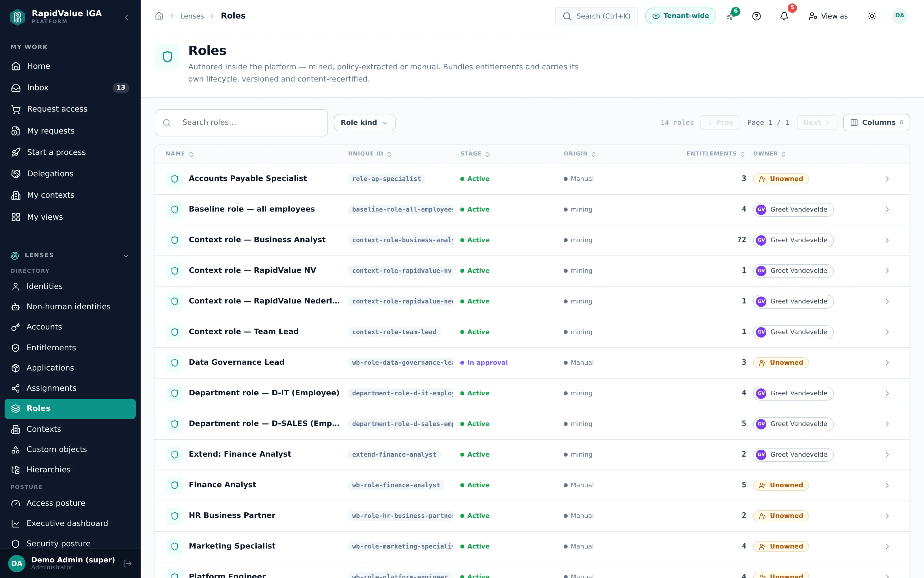Open Access posture
This screenshot has width=924, height=578.
pyautogui.click(x=70, y=503)
